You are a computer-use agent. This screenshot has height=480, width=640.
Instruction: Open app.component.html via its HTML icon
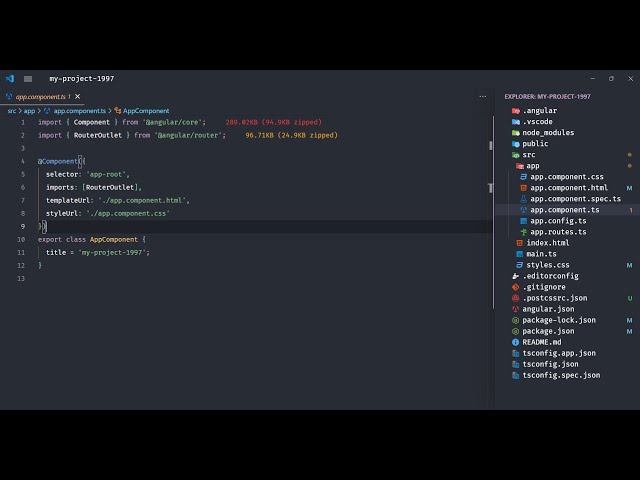(523, 188)
